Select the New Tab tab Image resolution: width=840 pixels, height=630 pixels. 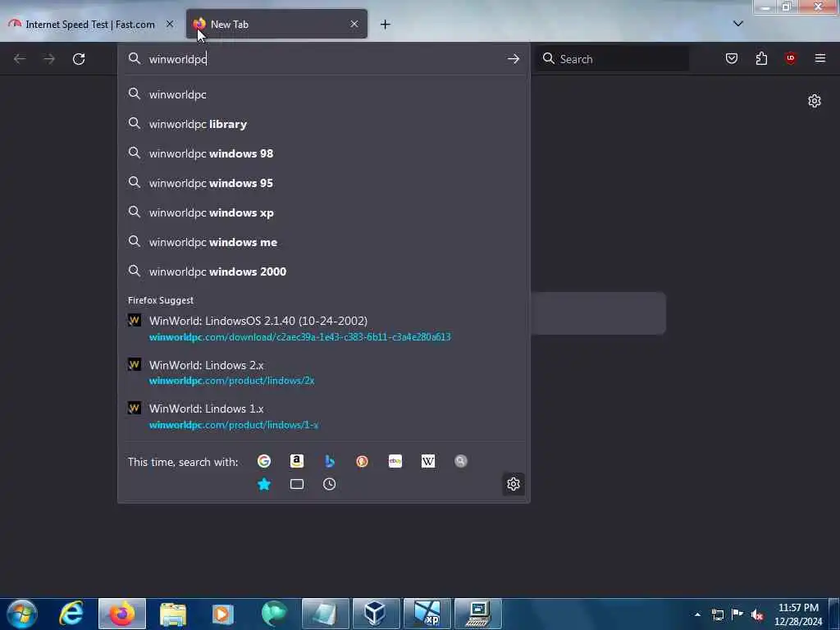(276, 24)
